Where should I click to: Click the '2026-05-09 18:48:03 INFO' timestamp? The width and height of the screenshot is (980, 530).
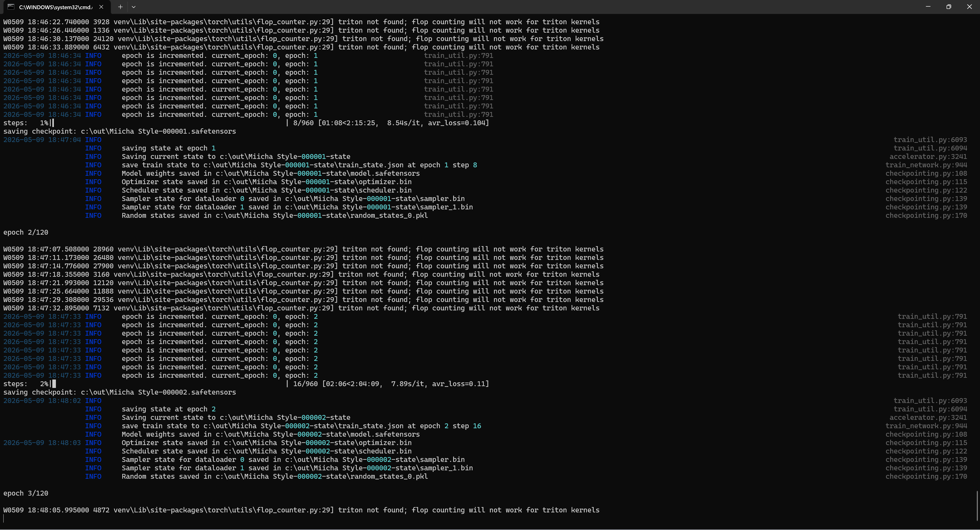52,443
